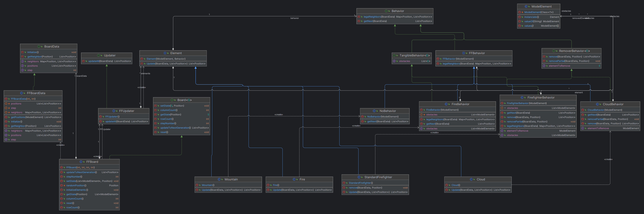Click method icon next to instanciate() in ModelElement
The image size is (644, 214).
[x=520, y=17]
